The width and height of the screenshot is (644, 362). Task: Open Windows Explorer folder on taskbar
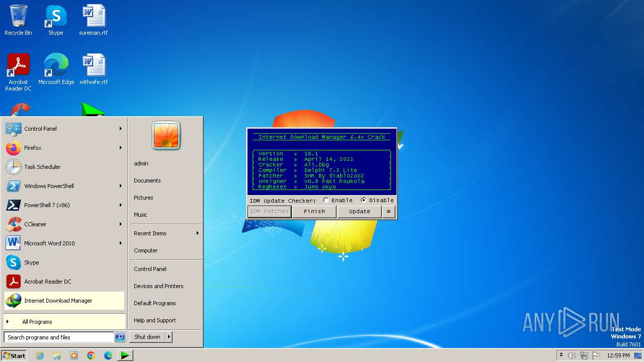click(x=57, y=355)
